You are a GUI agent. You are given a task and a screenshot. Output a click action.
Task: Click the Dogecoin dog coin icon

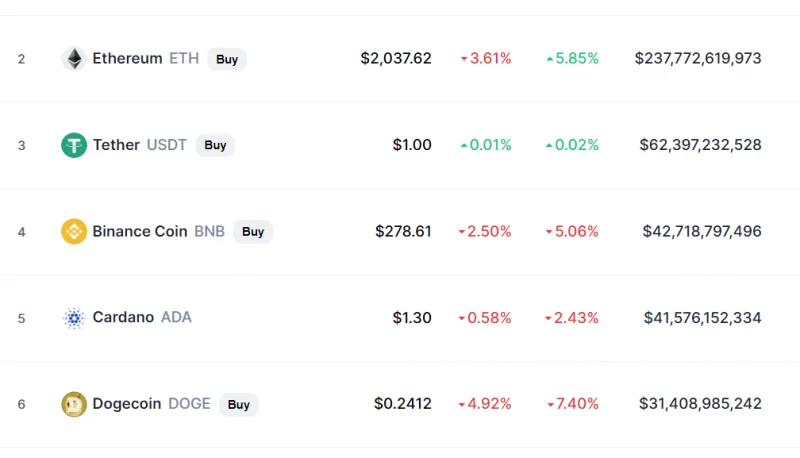point(74,404)
